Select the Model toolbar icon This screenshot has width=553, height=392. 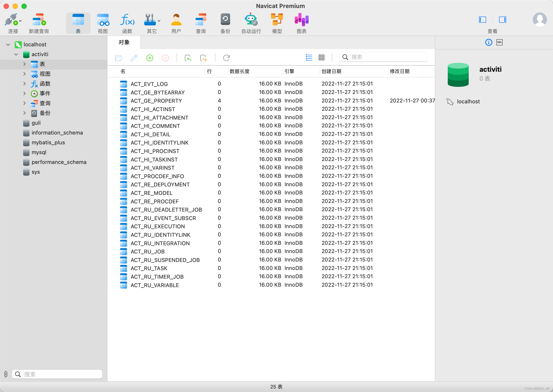tap(277, 20)
